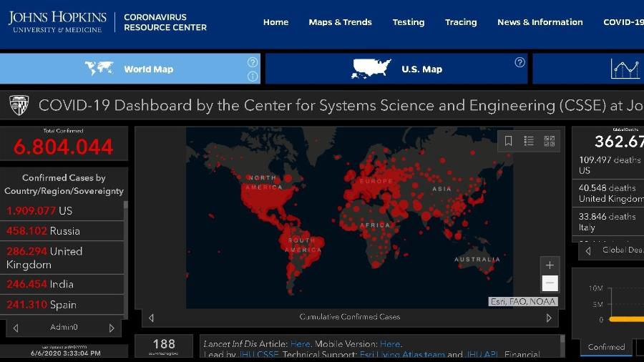This screenshot has width=644, height=362.
Task: Go to next list after Admin0
Action: tap(112, 328)
